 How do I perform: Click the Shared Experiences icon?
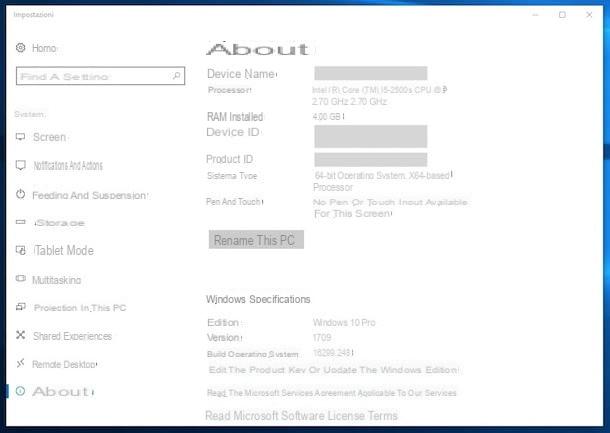click(21, 335)
